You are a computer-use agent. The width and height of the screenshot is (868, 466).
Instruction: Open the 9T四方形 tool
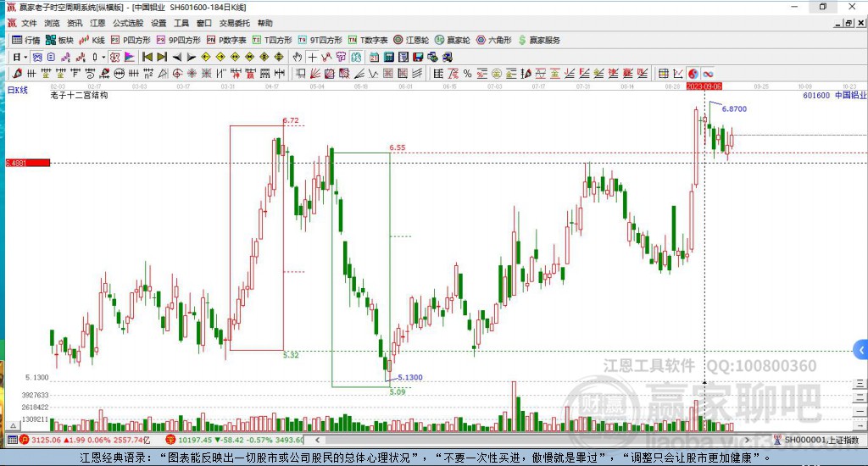pos(320,40)
